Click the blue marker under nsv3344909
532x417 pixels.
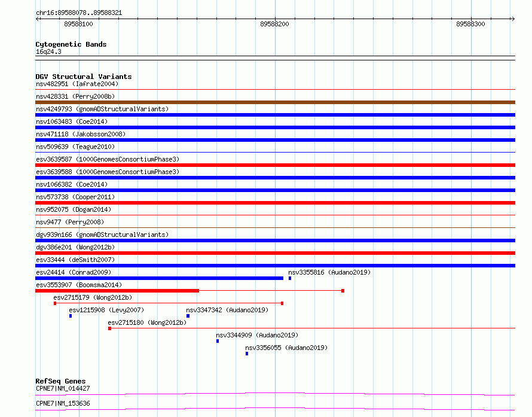[218, 341]
